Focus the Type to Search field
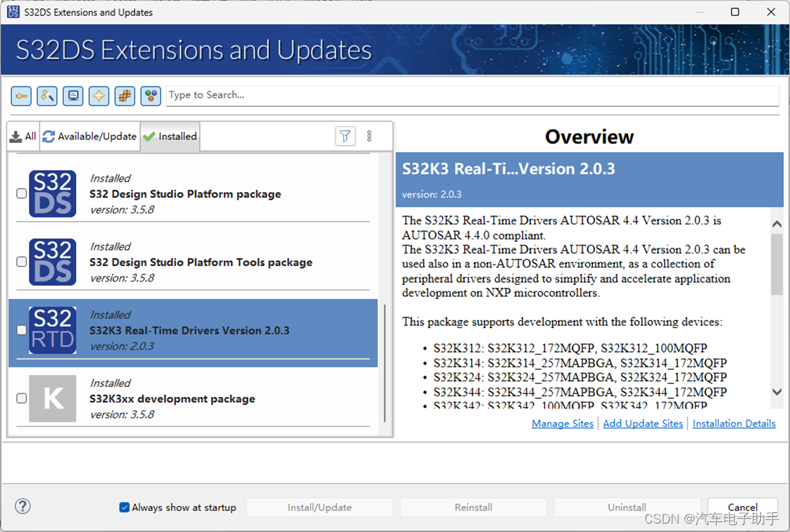Viewport: 790px width, 532px height. click(x=472, y=95)
